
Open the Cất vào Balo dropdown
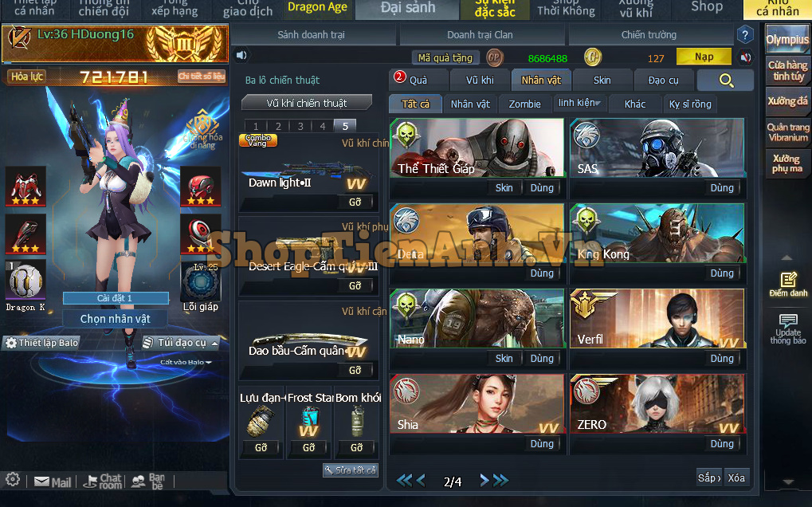point(186,362)
